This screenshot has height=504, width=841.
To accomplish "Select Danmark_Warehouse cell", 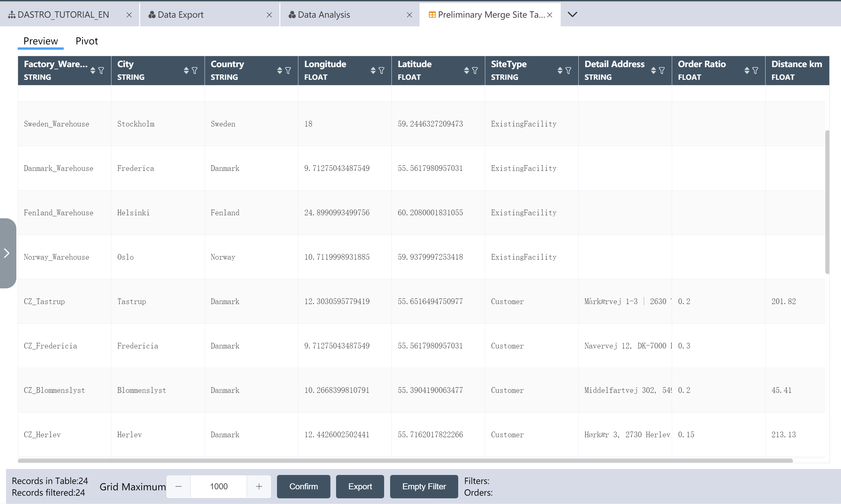I will click(x=64, y=169).
